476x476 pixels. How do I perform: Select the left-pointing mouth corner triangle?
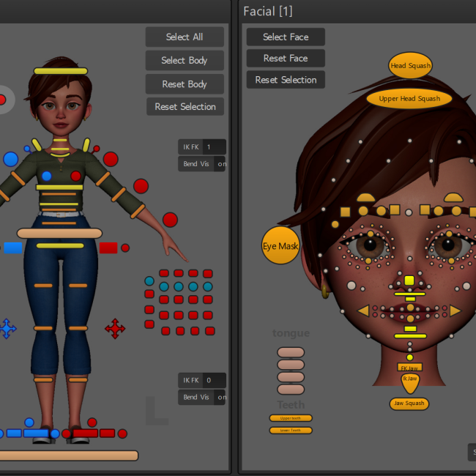click(363, 310)
